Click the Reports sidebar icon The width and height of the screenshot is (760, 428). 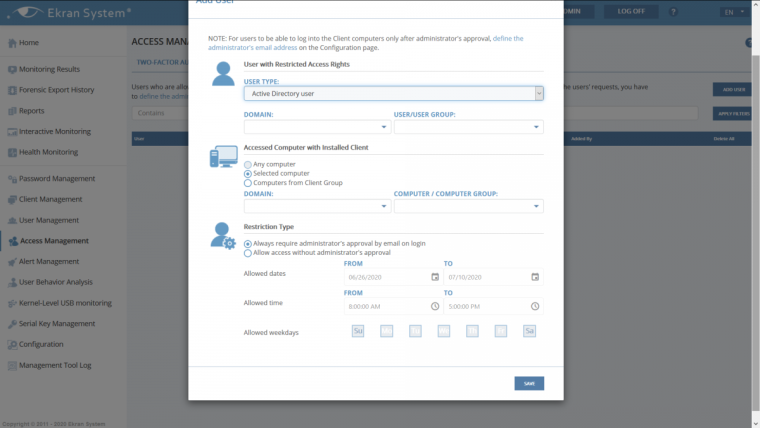click(x=11, y=111)
